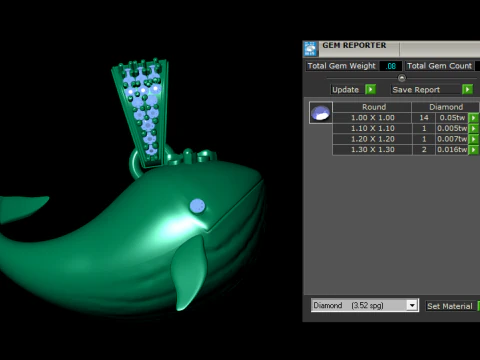The height and width of the screenshot is (360, 480).
Task: Click the green arrow next to Save Report
Action: [467, 89]
